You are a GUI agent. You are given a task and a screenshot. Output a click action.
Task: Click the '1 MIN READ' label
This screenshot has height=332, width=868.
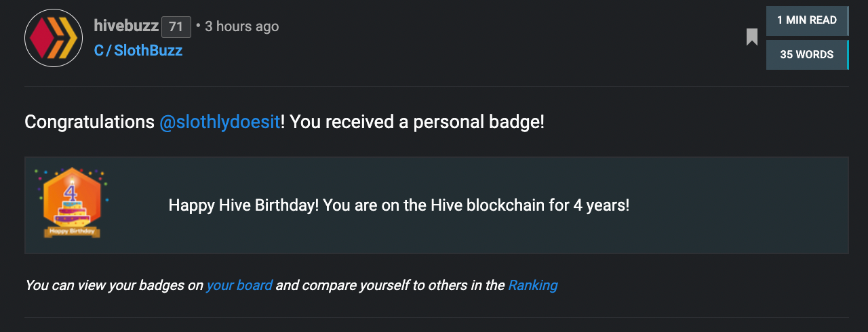pyautogui.click(x=807, y=20)
